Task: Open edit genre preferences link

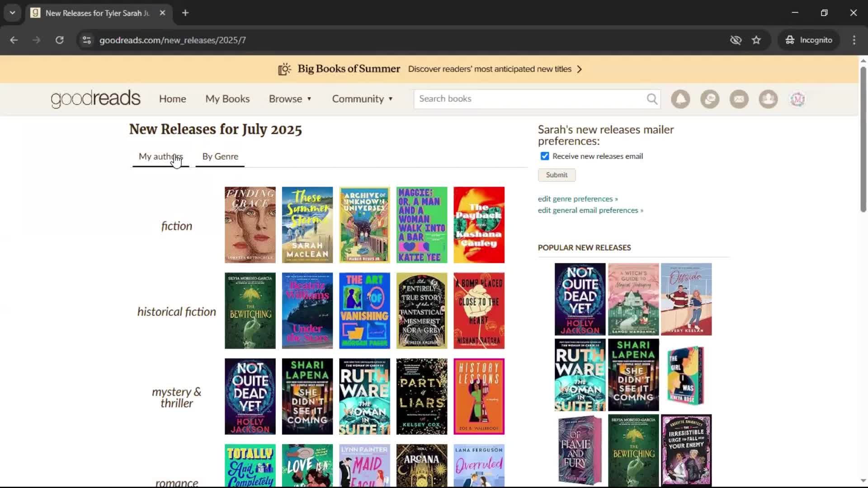Action: (578, 199)
